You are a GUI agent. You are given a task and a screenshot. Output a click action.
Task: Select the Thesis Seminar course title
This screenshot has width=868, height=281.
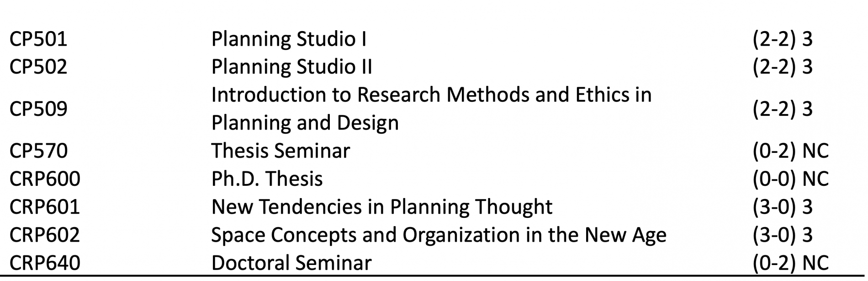[x=281, y=151]
